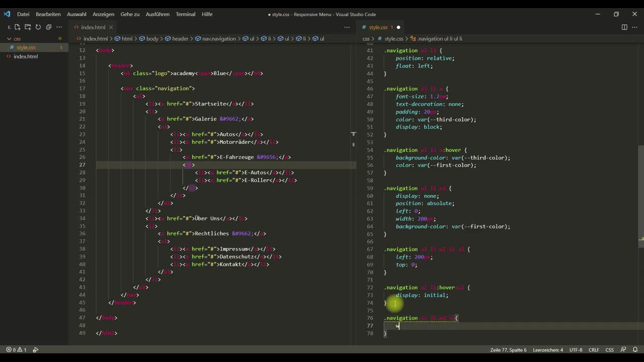
Task: Refresh the Explorer file list
Action: point(38,27)
